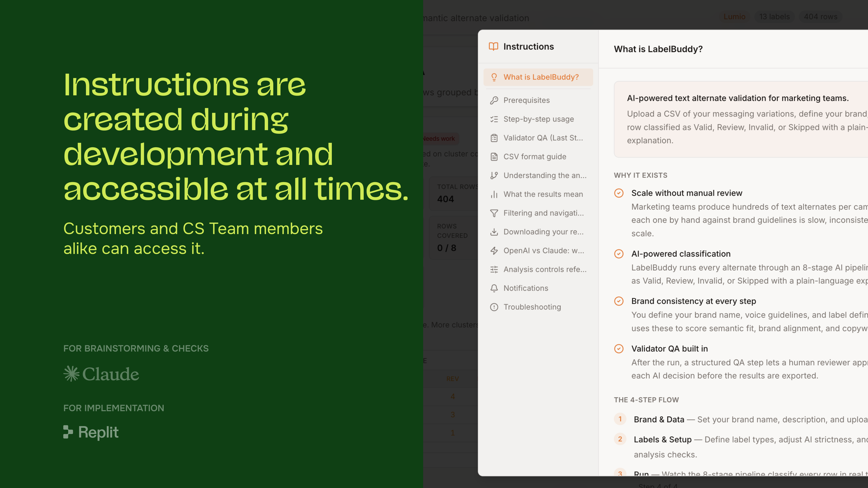Select Filtering and navigati... item
This screenshot has height=488, width=868.
[538, 213]
